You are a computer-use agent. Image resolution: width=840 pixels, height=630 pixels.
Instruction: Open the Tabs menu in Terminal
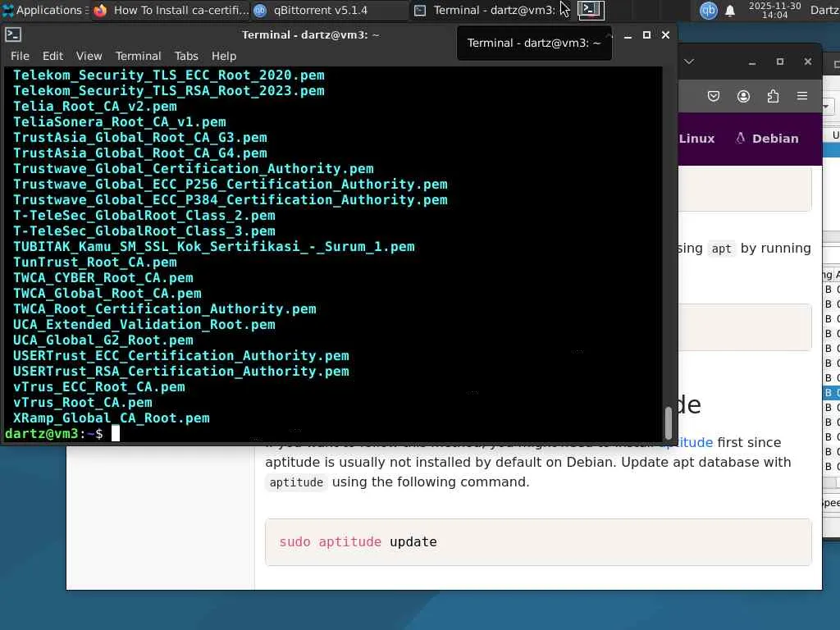click(186, 56)
